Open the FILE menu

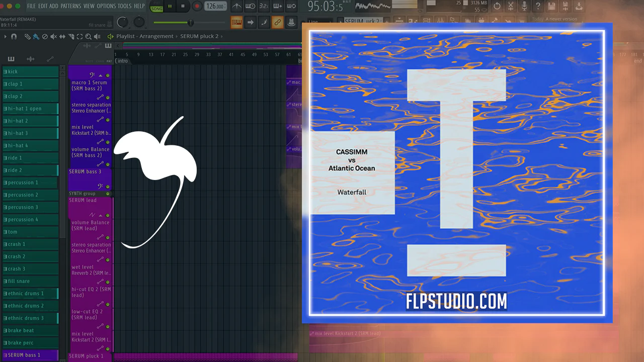31,6
